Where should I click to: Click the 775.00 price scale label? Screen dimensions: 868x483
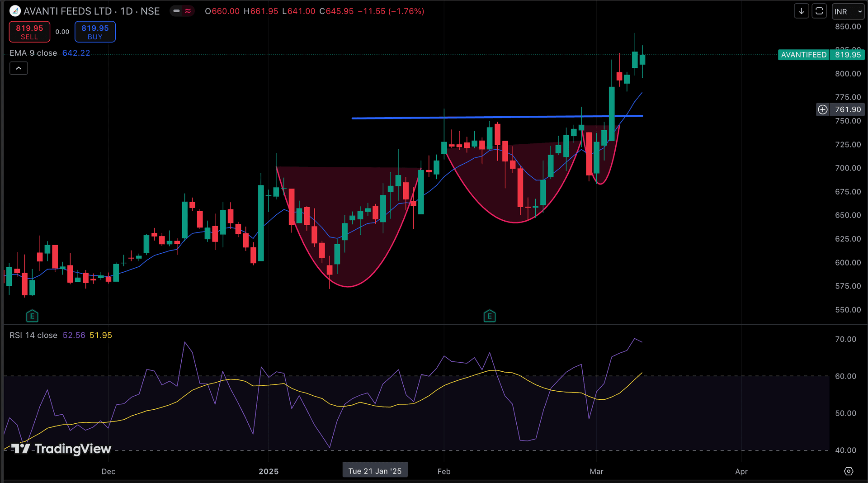848,97
